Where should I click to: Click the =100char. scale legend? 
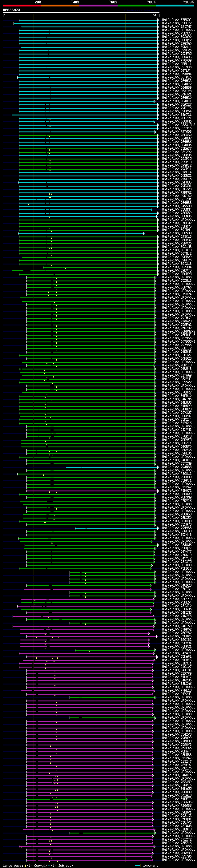click(x=147, y=866)
